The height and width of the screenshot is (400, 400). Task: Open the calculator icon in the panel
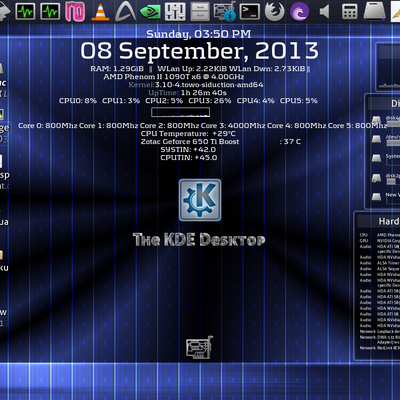click(350, 11)
